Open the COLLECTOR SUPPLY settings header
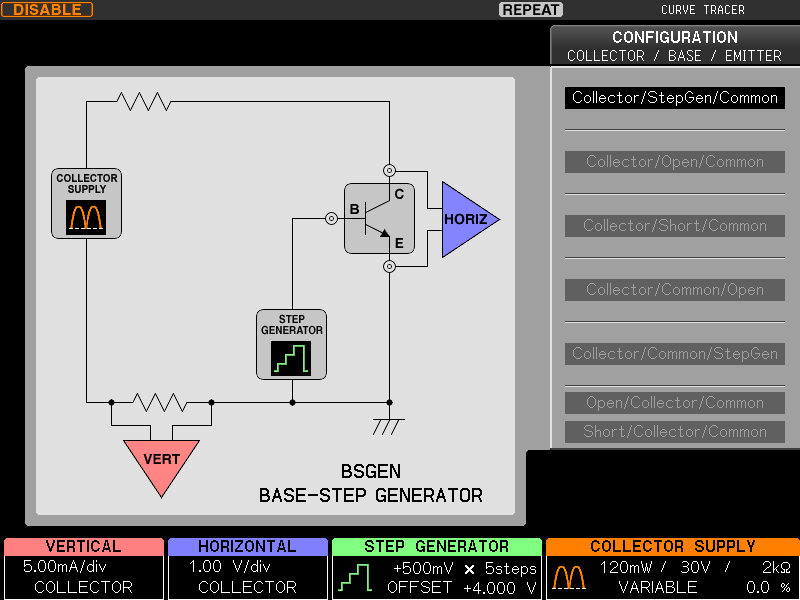800x600 pixels. 673,546
